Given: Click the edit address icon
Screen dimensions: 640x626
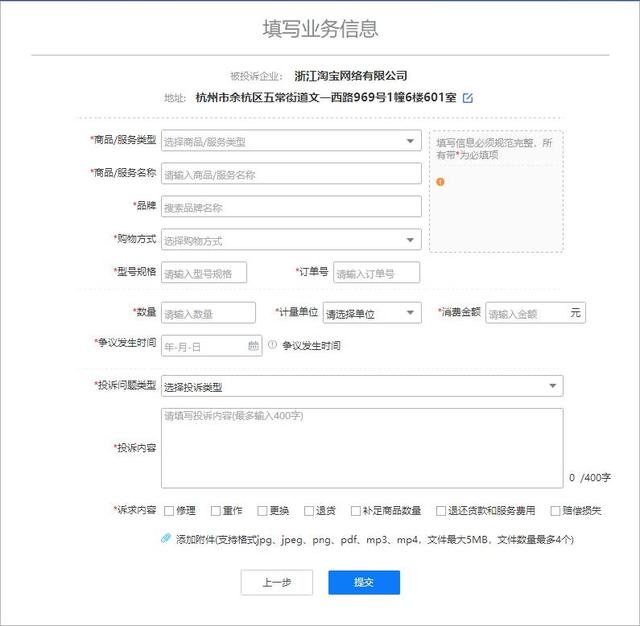Looking at the screenshot, I should pyautogui.click(x=468, y=98).
